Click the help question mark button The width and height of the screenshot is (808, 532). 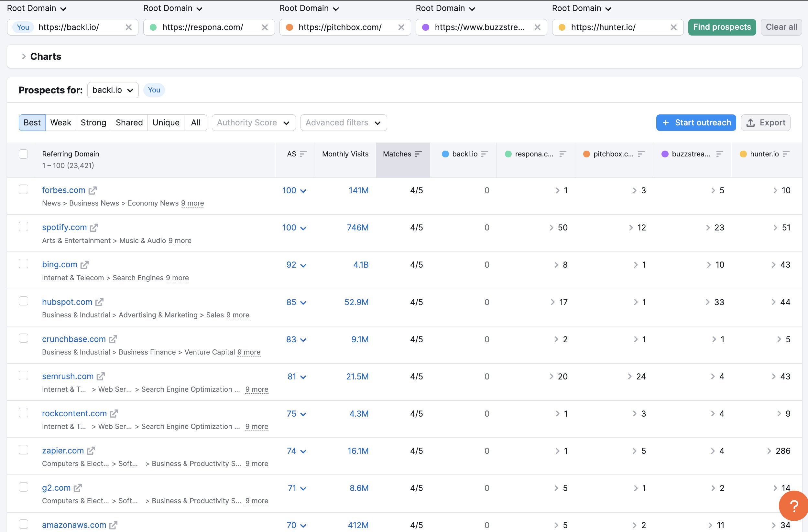tap(793, 506)
